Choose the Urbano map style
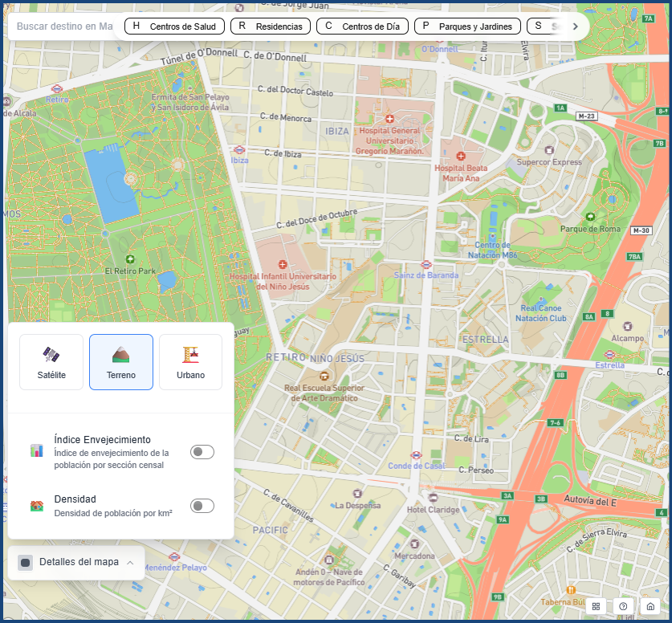 click(190, 362)
